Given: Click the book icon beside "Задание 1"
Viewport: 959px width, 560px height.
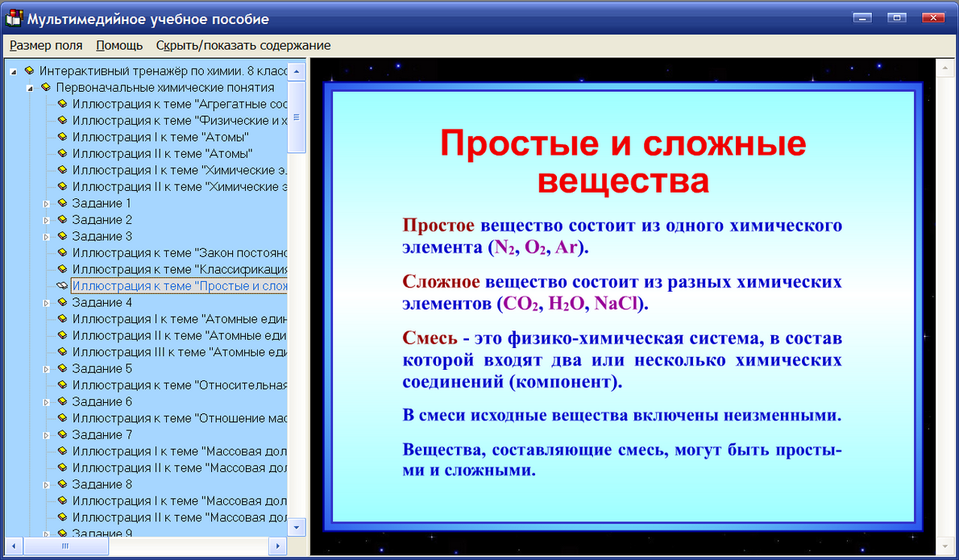Looking at the screenshot, I should click(x=62, y=203).
